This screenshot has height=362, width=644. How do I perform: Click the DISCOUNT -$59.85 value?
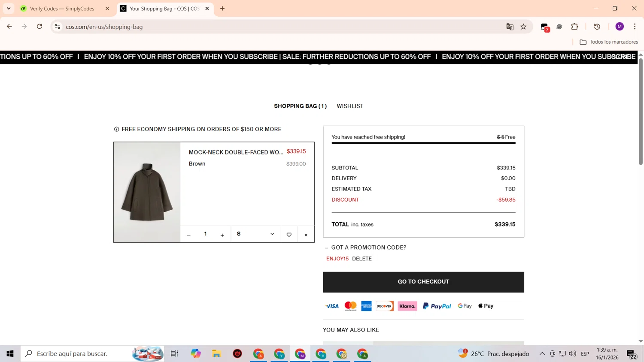click(506, 200)
